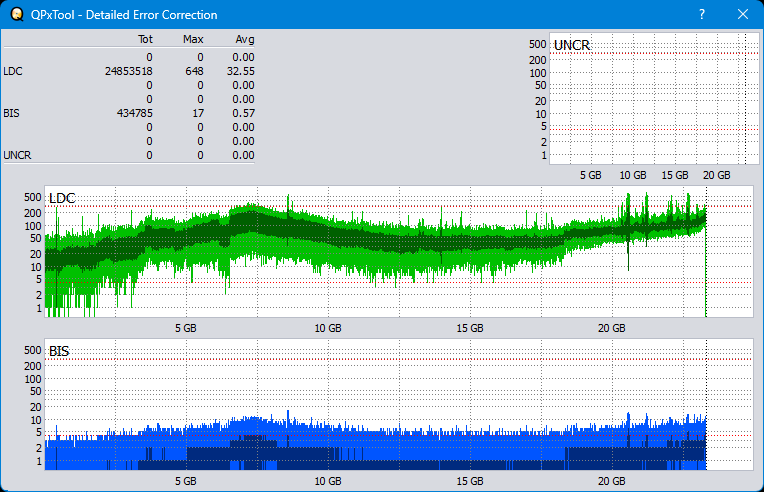Viewport: 764px width, 492px height.
Task: Click the LDC total value 24853518
Action: pyautogui.click(x=128, y=71)
